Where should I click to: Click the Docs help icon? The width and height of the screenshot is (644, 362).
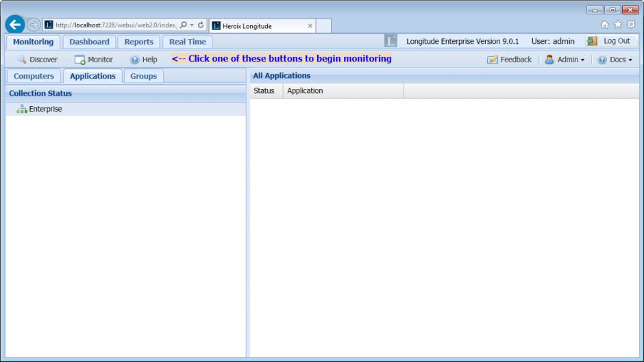coord(602,60)
